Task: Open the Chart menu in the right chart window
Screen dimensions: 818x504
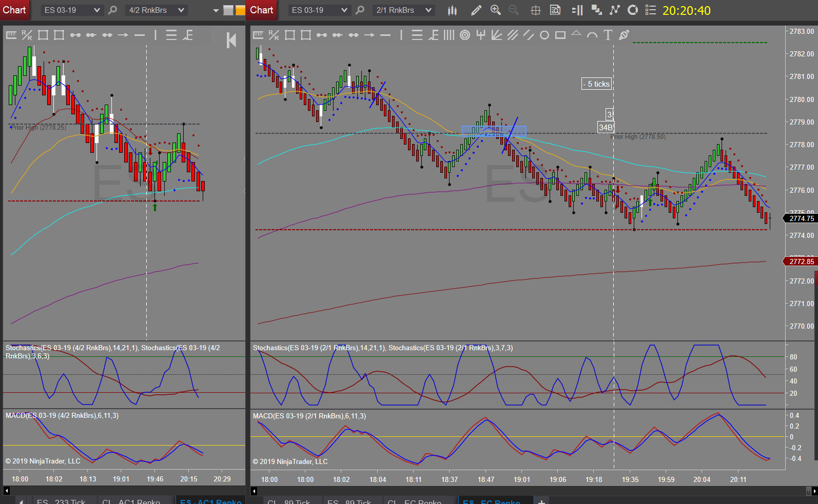Action: click(262, 10)
